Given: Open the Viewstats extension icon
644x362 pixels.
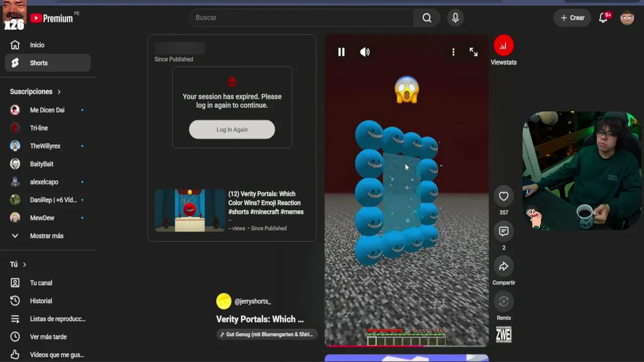Looking at the screenshot, I should point(503,46).
